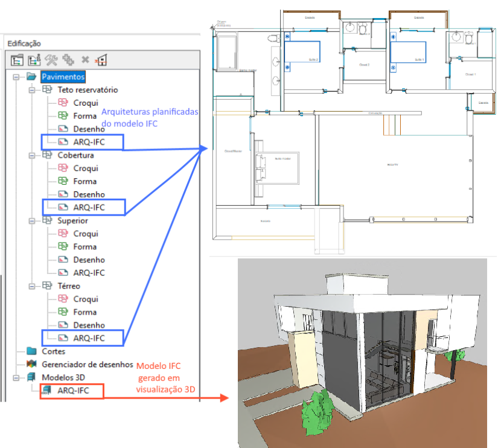The image size is (504, 448).
Task: Click the first tree-view icon in the Edificação toolbar
Action: [17, 59]
